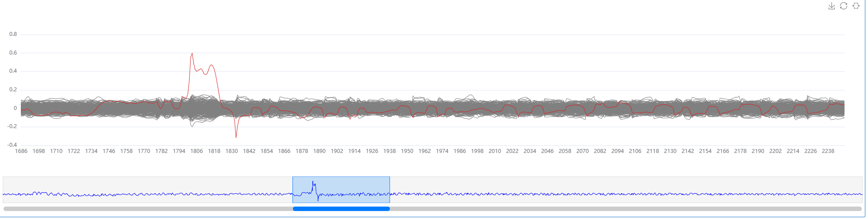868x219 pixels.
Task: Click the circular arrows refresh icon
Action: click(x=844, y=6)
